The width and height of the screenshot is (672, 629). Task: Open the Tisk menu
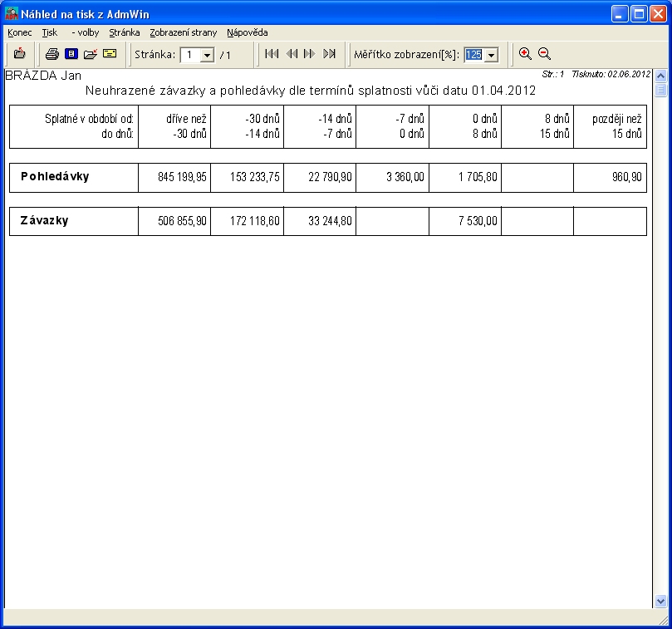49,32
